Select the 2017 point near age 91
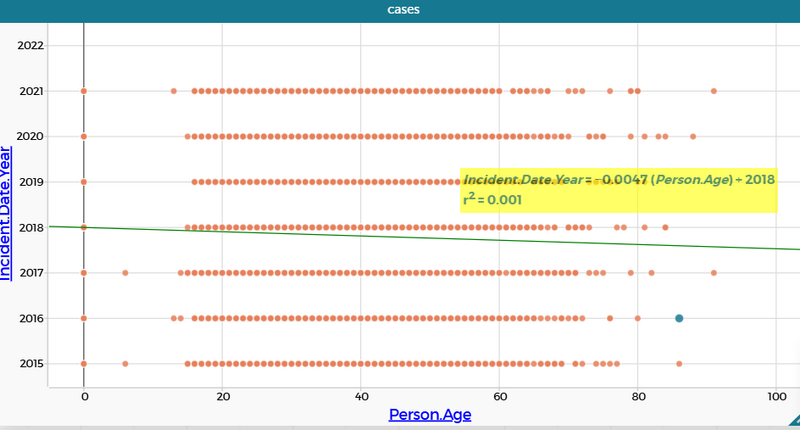This screenshot has width=800, height=430. pyautogui.click(x=714, y=272)
